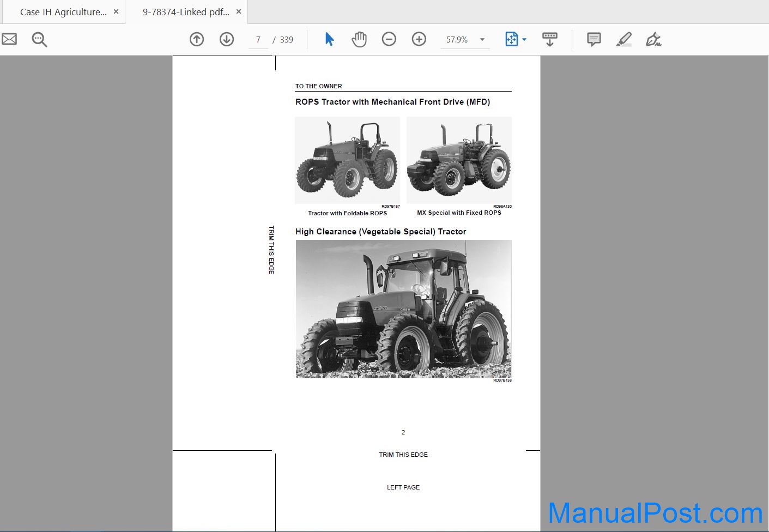
Task: Add a comment with the note icon
Action: [594, 39]
